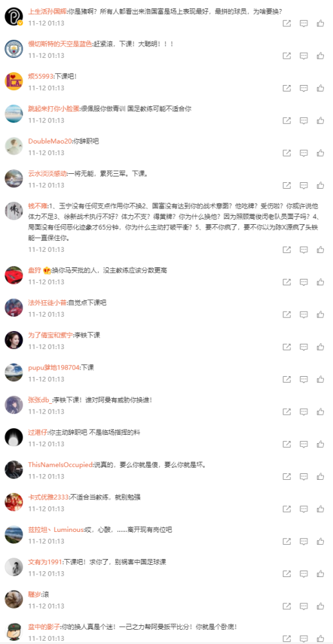Like the comment by 睡岁
Screen dimensions: 333x644
point(320,606)
